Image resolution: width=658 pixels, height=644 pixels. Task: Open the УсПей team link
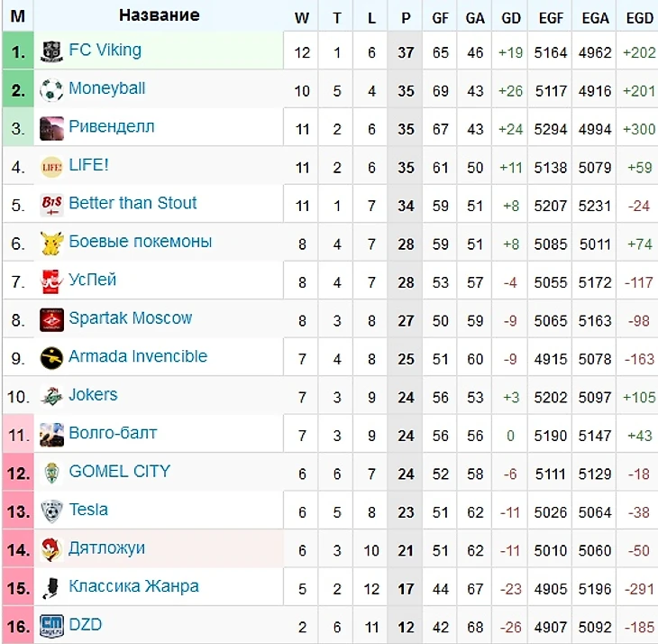click(x=92, y=280)
